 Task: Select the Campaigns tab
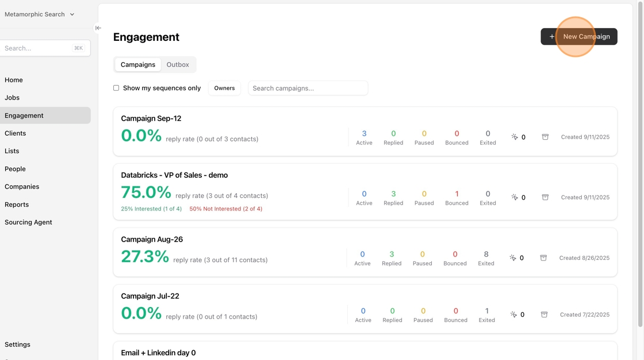[x=138, y=64]
